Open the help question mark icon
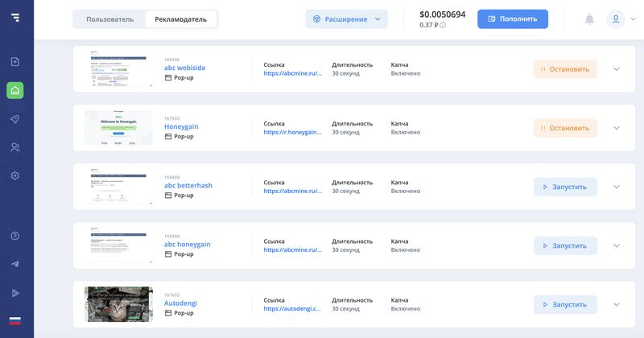 click(x=15, y=236)
